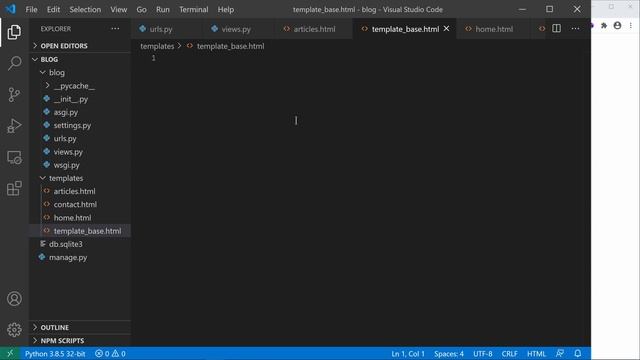
Task: Open the editor More Actions ellipsis
Action: click(x=575, y=29)
